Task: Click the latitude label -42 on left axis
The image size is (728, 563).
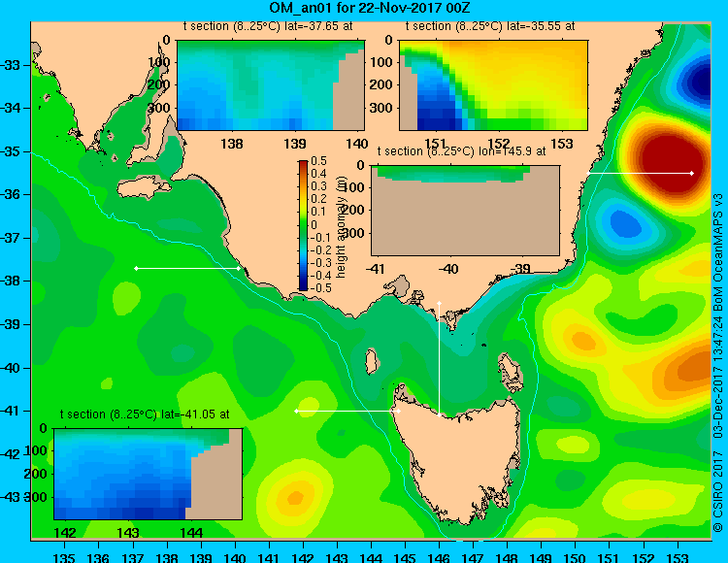Action: (x=11, y=454)
